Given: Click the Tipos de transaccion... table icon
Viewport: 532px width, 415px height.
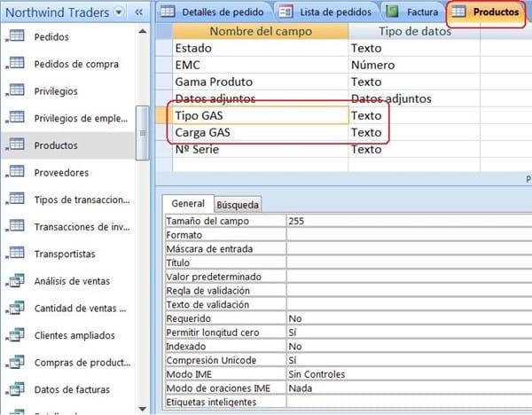Looking at the screenshot, I should click(x=16, y=199).
